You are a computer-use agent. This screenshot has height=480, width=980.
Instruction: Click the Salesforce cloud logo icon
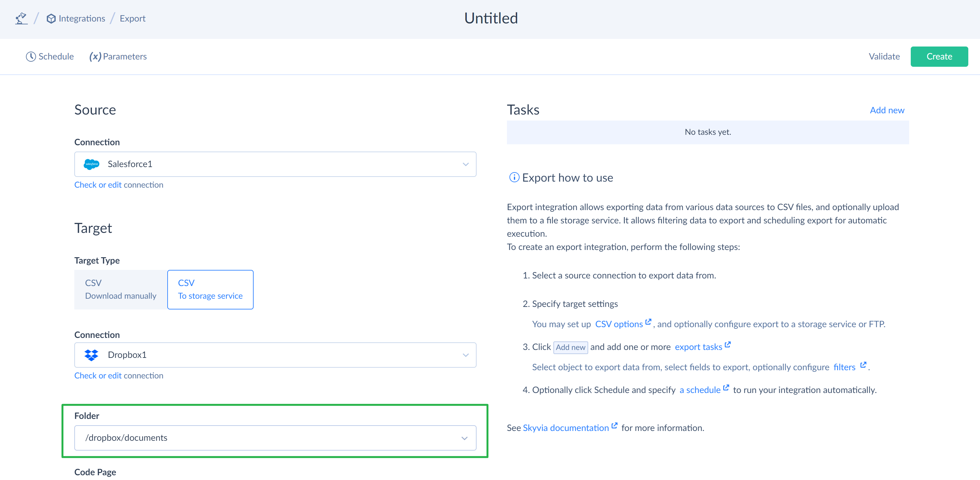point(91,164)
